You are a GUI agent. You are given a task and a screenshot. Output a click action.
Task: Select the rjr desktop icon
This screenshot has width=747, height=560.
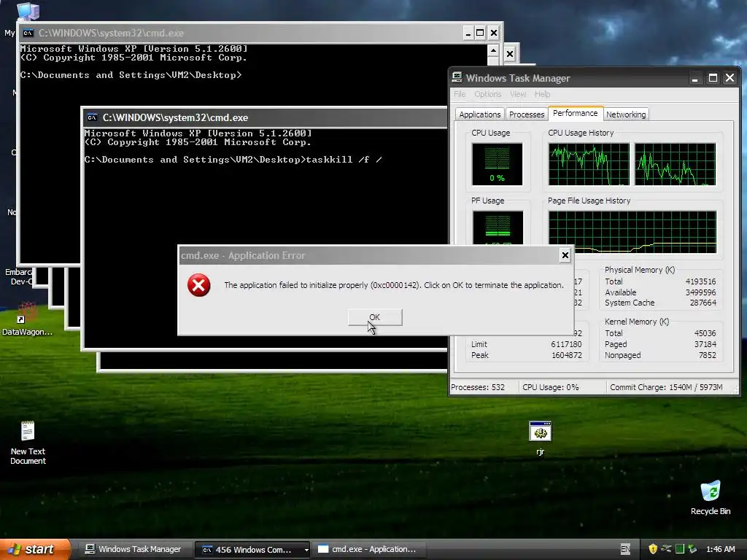541,438
